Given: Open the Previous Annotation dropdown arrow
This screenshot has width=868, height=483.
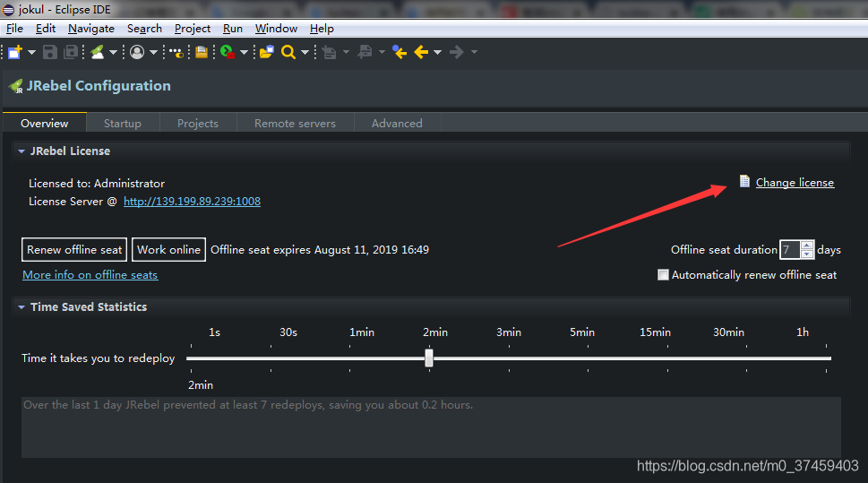Looking at the screenshot, I should click(382, 53).
